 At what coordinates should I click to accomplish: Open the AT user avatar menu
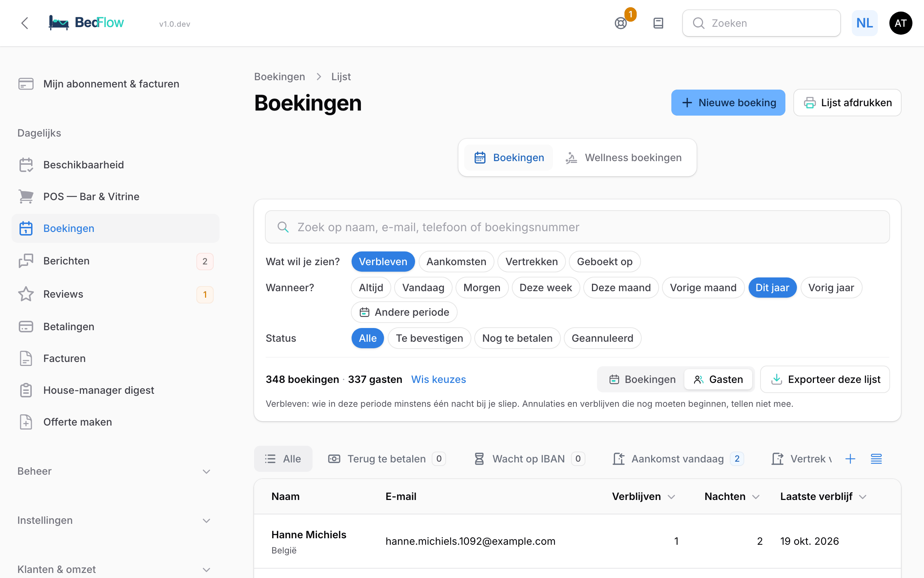(x=900, y=23)
